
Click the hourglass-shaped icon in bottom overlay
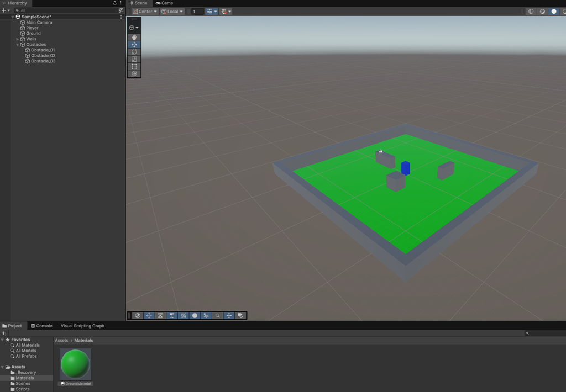pos(161,316)
